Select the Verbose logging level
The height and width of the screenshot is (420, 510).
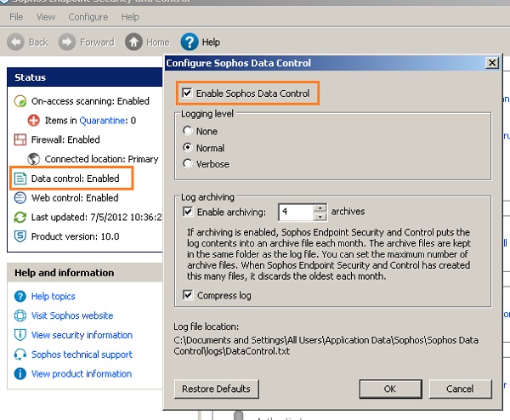[188, 164]
